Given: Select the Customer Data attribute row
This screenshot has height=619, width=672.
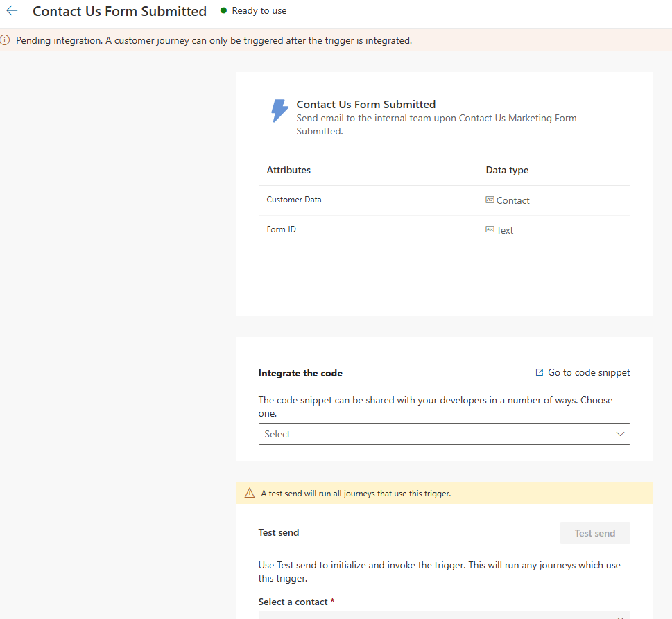Looking at the screenshot, I should 294,200.
